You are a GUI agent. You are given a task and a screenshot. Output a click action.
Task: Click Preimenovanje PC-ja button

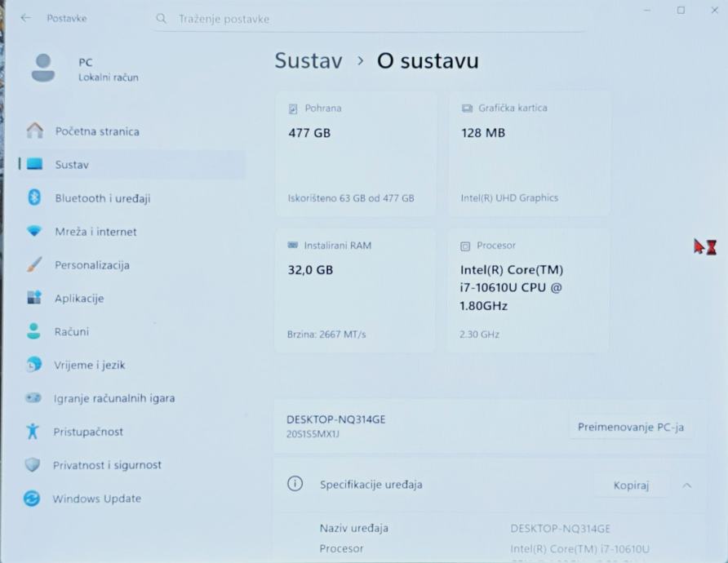[x=631, y=427]
